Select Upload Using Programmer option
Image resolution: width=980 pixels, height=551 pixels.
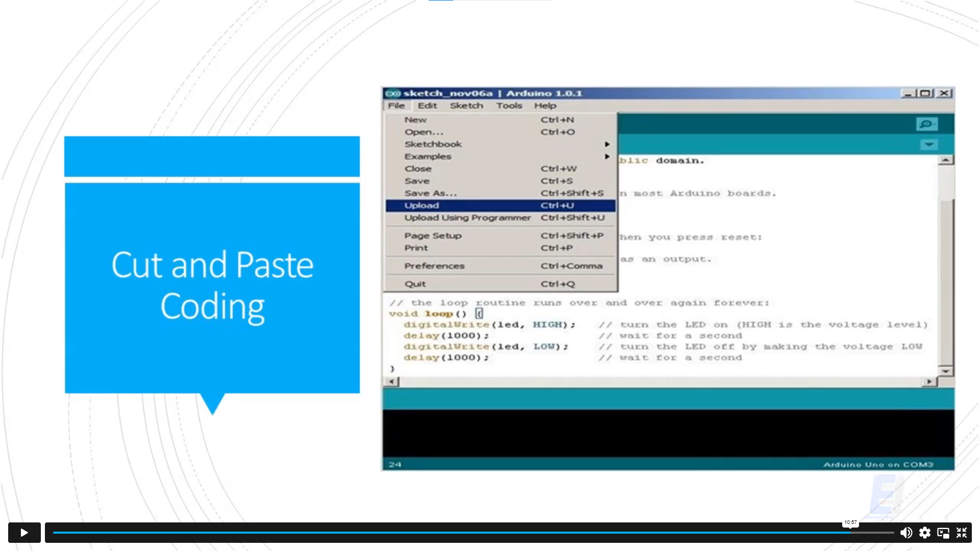coord(467,217)
